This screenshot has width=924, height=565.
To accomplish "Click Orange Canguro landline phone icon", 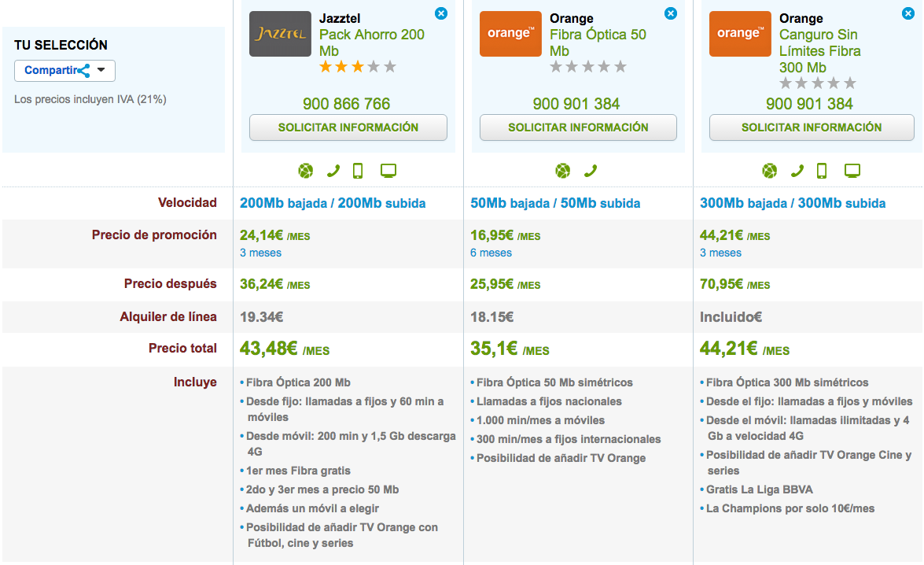I will [797, 171].
